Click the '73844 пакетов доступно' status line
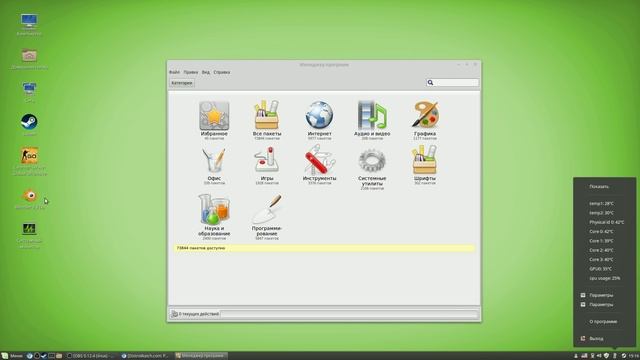Image resolution: width=640 pixels, height=360 pixels. 324,248
